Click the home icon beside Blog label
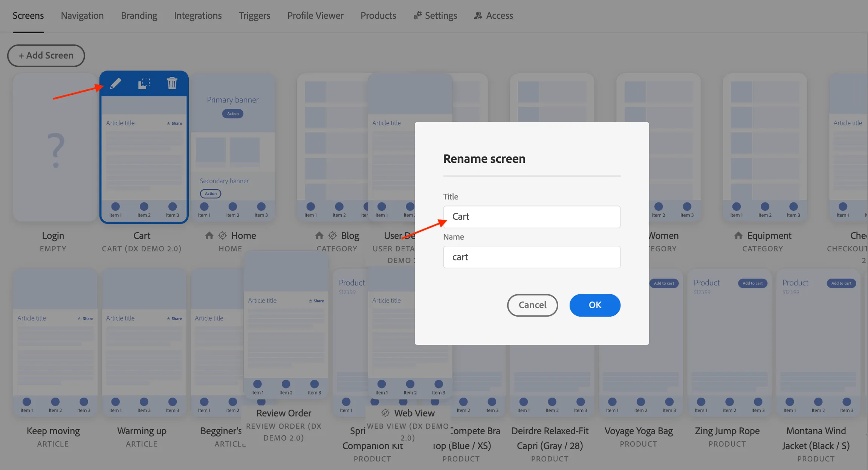The height and width of the screenshot is (470, 868). pyautogui.click(x=319, y=236)
